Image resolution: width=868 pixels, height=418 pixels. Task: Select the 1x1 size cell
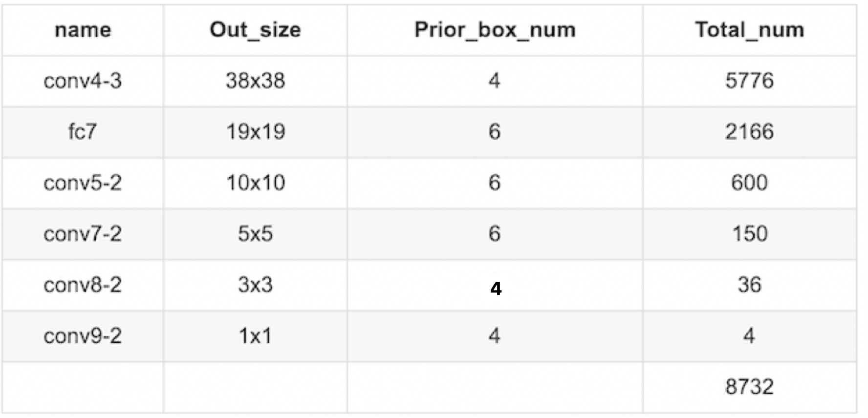click(x=255, y=336)
